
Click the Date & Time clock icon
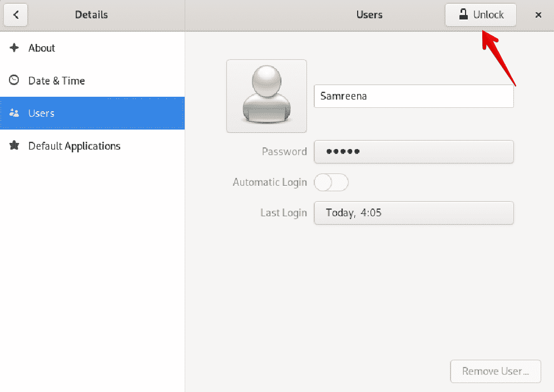point(14,81)
